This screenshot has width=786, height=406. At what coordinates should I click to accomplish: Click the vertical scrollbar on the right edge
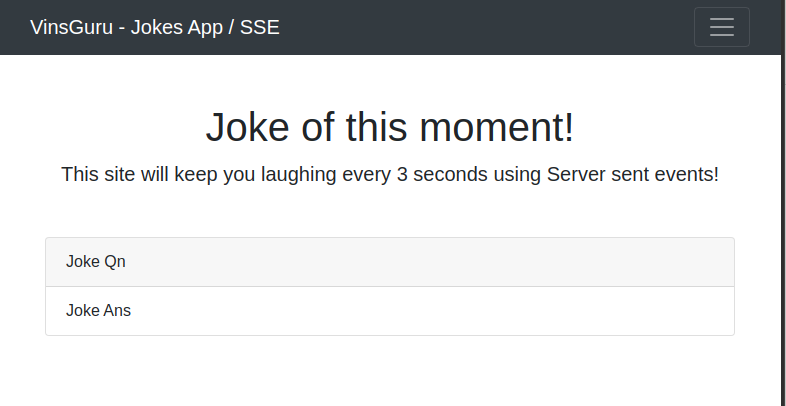click(x=782, y=200)
